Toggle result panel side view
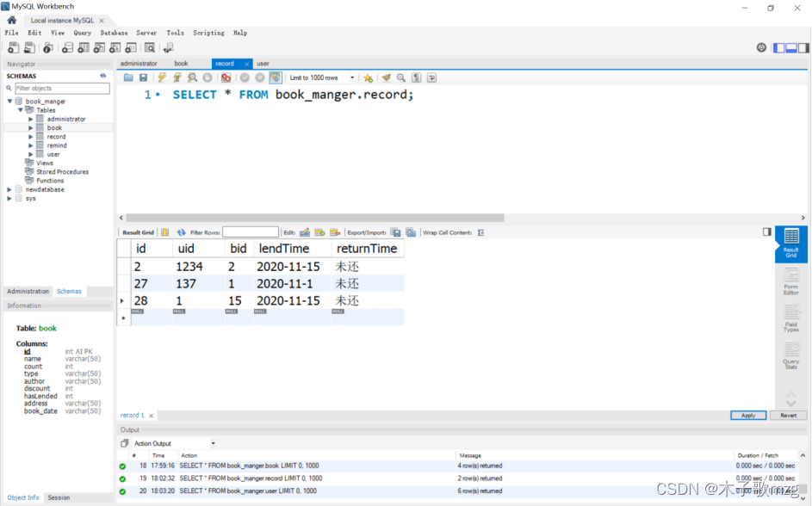Screen dimensions: 812x506 pyautogui.click(x=767, y=231)
